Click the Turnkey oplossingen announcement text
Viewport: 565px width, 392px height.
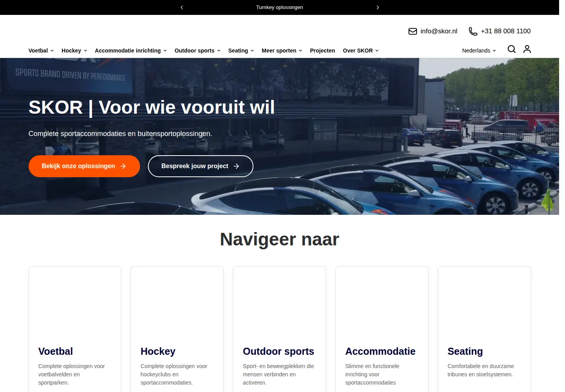click(279, 7)
